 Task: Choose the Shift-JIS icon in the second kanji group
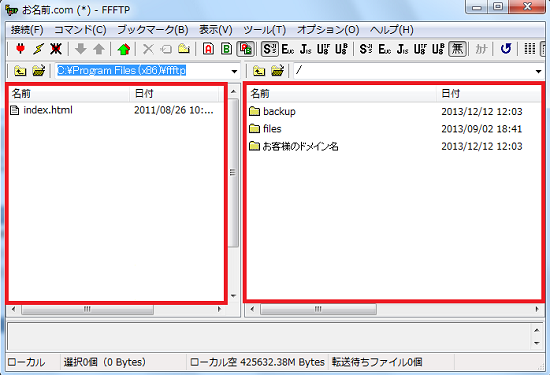[x=366, y=49]
